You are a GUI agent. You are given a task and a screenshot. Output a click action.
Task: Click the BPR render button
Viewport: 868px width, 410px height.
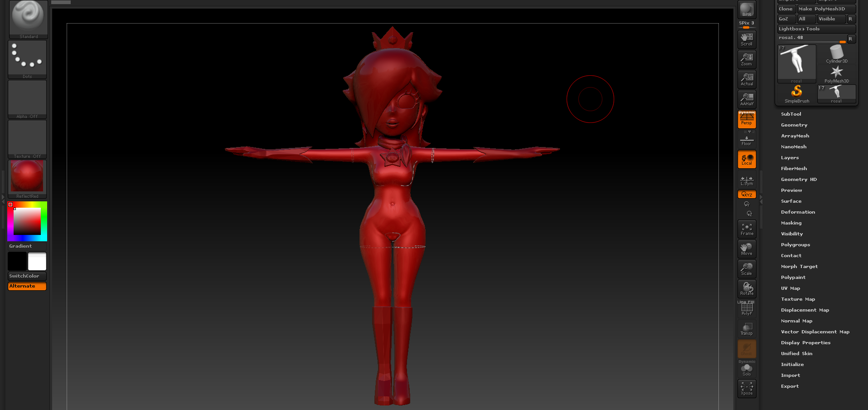(747, 10)
